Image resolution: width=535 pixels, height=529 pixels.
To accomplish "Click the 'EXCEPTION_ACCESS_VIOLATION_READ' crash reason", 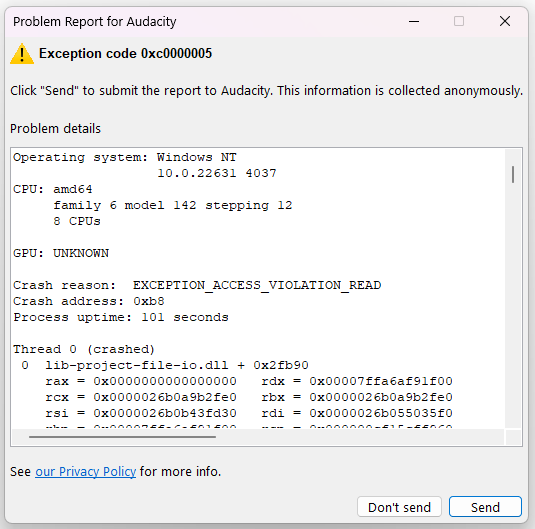I will [257, 285].
